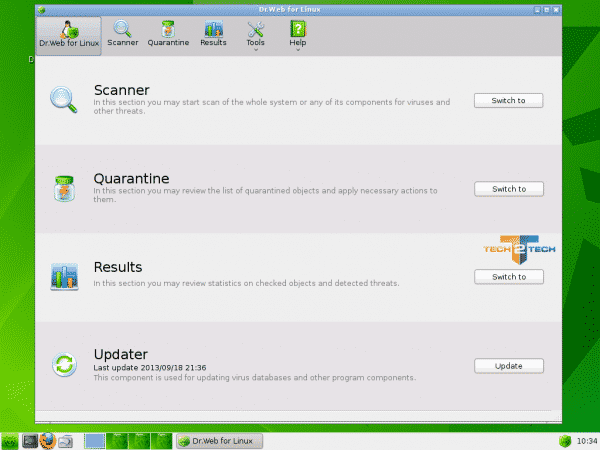Screen dimensions: 600x450
Task: Open the Scanner toolbar tab
Action: pos(122,34)
